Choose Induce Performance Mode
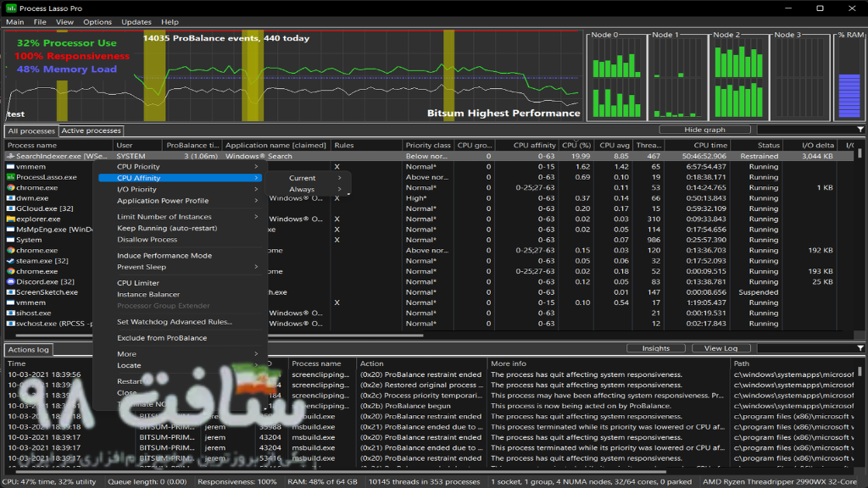The image size is (868, 488). point(164,256)
